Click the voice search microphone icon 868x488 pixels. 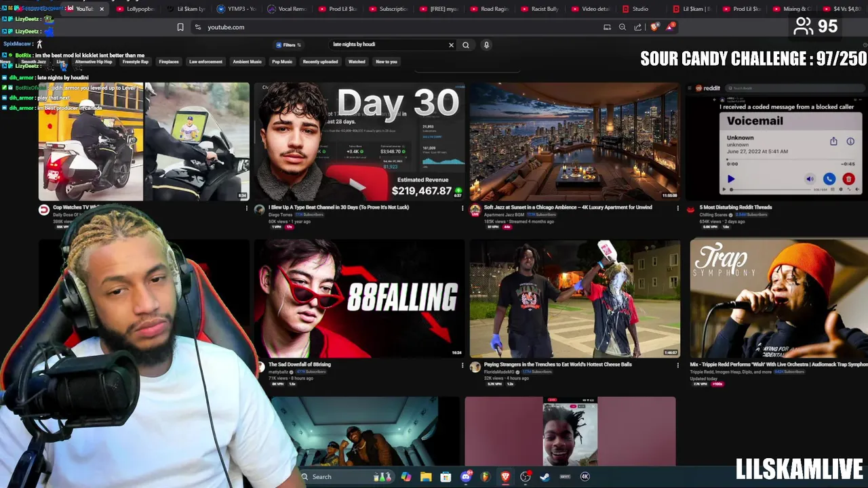pyautogui.click(x=486, y=45)
